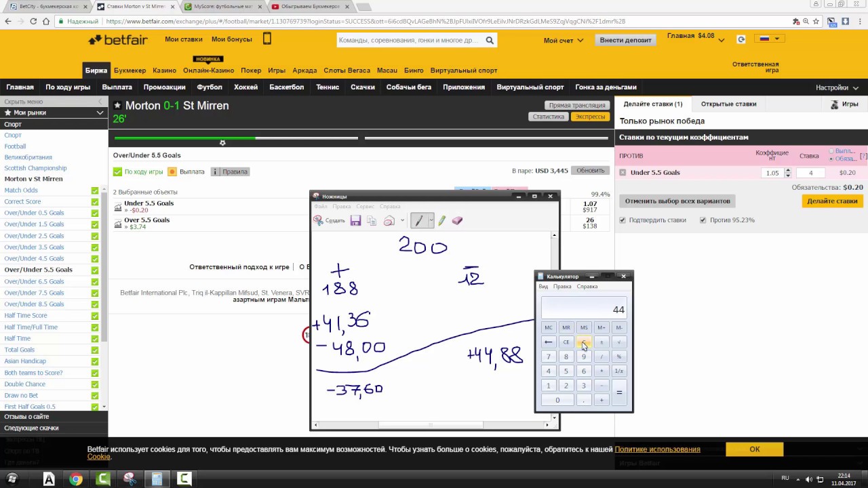Open the Биржа tab
868x488 pixels.
point(96,70)
